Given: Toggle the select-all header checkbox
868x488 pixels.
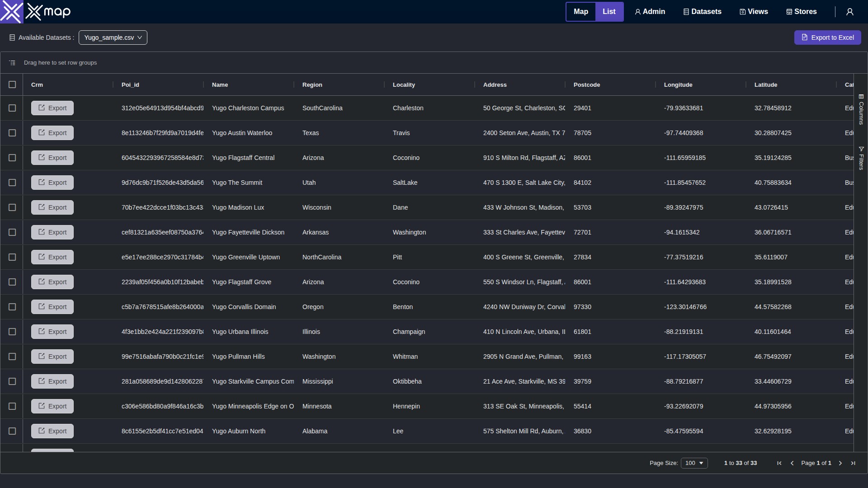Looking at the screenshot, I should [12, 84].
